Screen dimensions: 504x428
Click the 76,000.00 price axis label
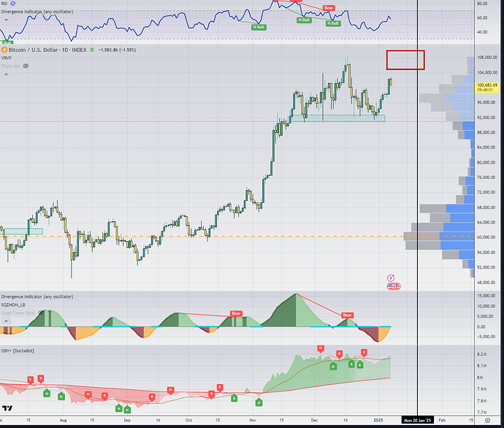point(487,177)
